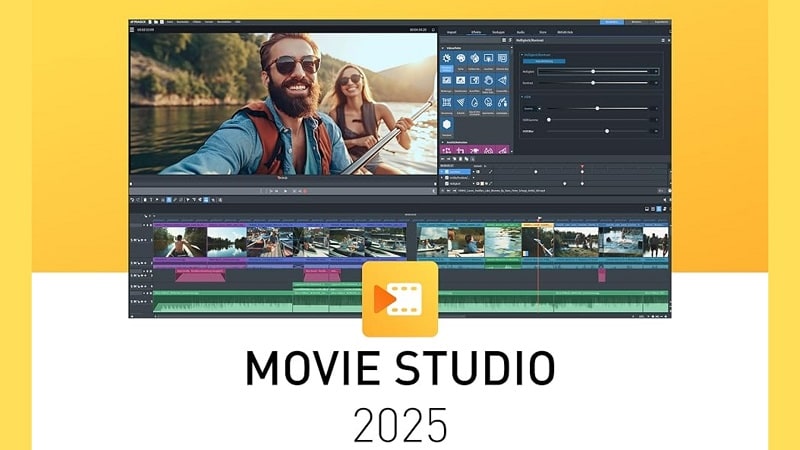The width and height of the screenshot is (800, 450).
Task: Click the contrast slider knob
Action: [x=593, y=83]
